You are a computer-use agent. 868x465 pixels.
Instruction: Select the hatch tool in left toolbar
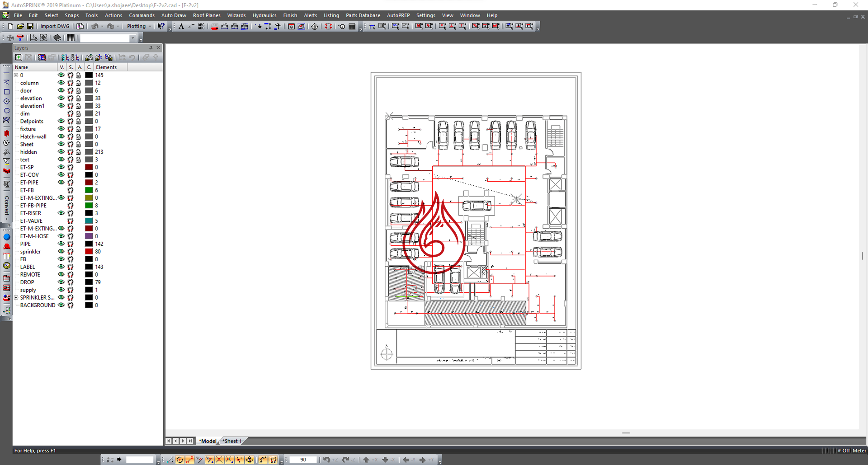(7, 120)
